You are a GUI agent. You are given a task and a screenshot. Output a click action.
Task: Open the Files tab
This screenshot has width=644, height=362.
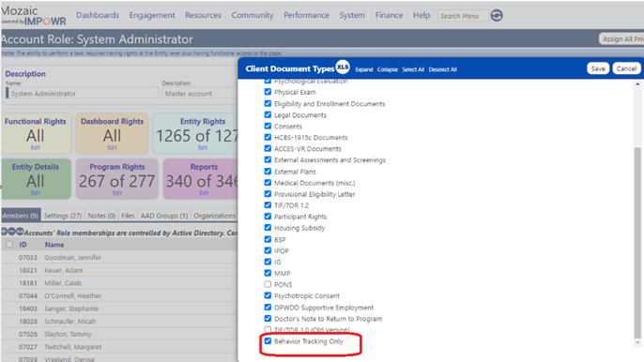tap(128, 216)
